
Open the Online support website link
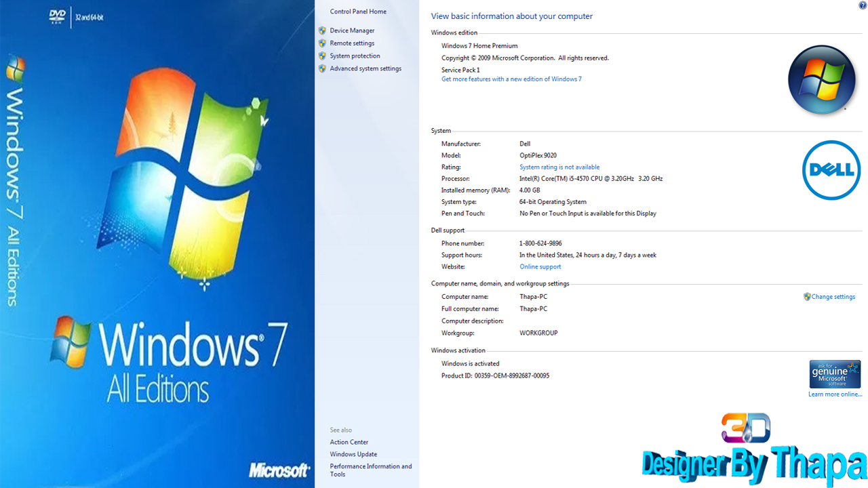coord(540,267)
